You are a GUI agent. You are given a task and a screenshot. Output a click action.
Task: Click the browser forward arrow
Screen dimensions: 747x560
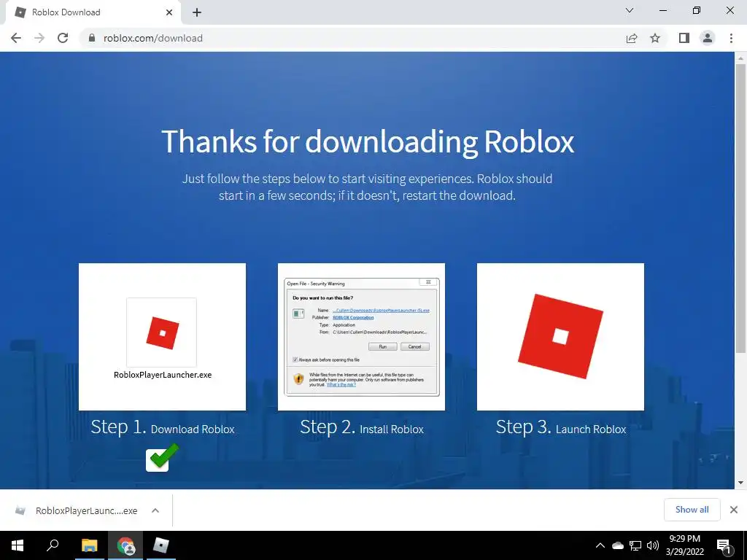click(x=39, y=38)
